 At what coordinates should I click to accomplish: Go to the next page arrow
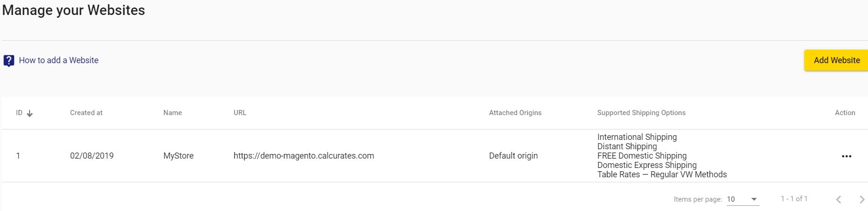coord(861,199)
